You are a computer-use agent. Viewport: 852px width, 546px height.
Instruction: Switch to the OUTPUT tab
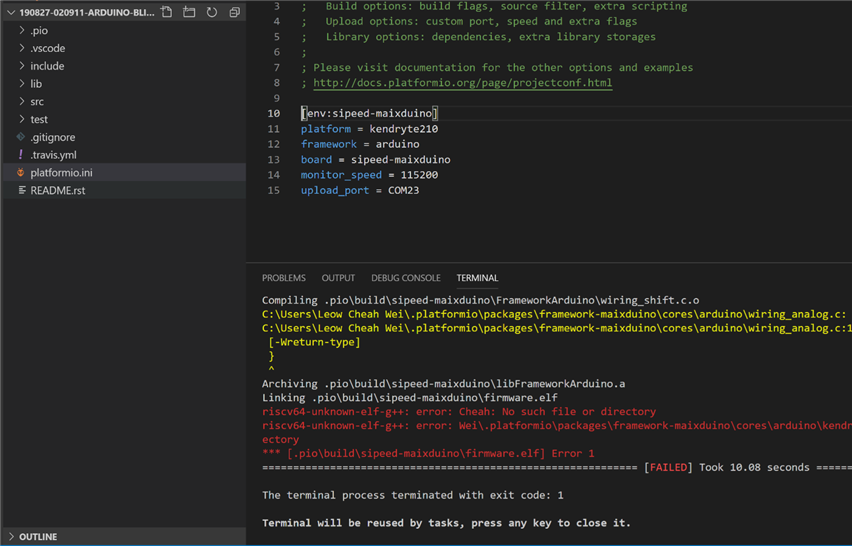coord(338,278)
